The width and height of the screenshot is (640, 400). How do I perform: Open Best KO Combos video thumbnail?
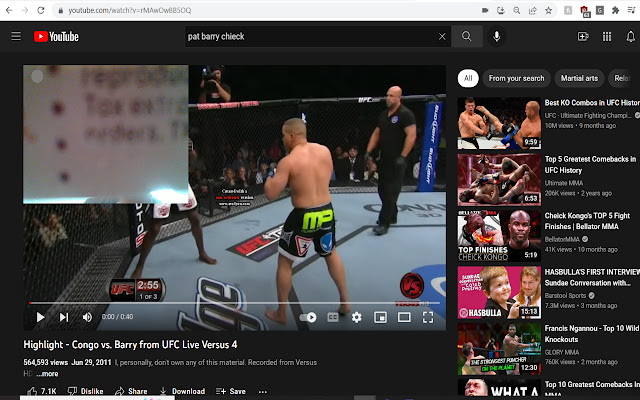pos(499,123)
